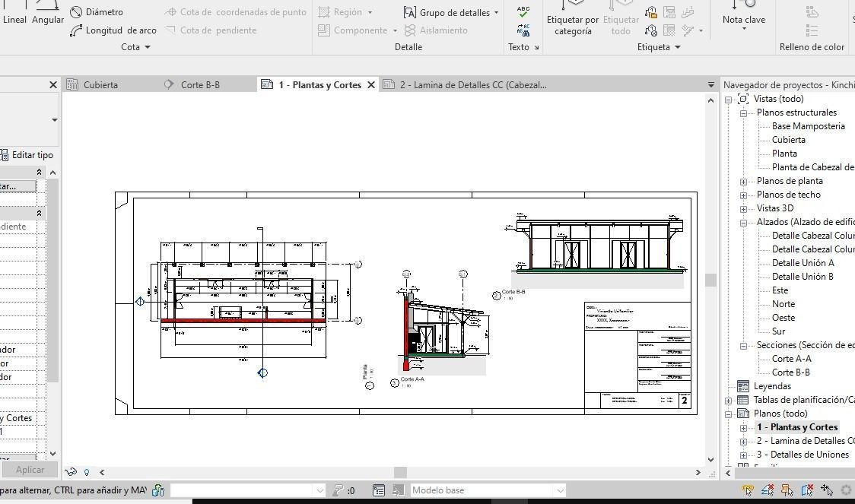Toggle select elements by face option
Viewport: 855px width, 504px height.
[x=807, y=490]
